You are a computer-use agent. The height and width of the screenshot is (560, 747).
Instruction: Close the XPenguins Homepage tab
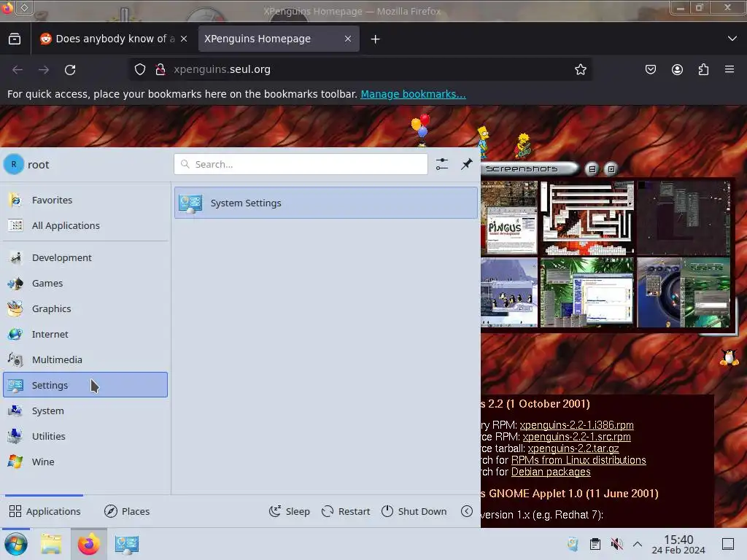(348, 39)
